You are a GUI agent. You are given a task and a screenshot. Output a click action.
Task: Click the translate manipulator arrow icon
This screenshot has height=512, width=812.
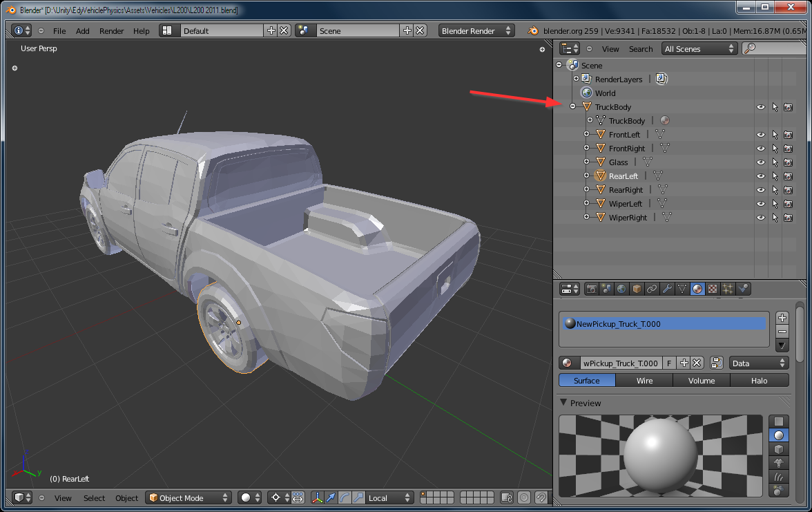coord(331,497)
